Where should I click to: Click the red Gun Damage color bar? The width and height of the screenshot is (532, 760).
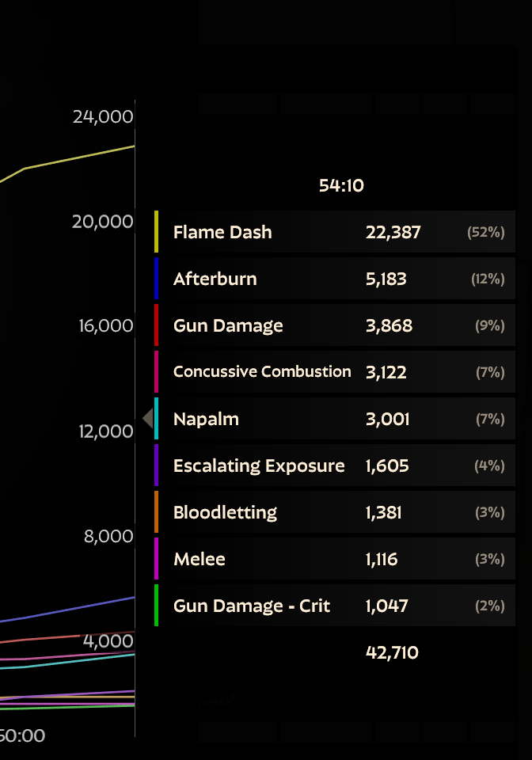pyautogui.click(x=156, y=325)
